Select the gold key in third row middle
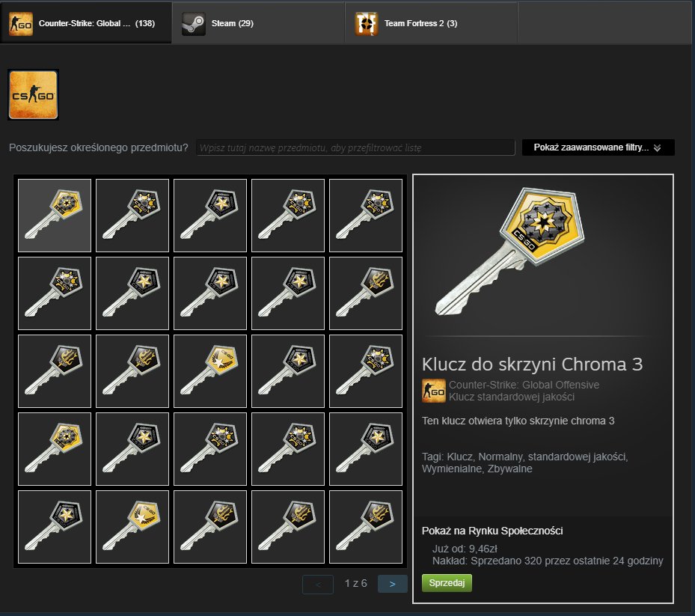This screenshot has width=695, height=616. pos(210,371)
